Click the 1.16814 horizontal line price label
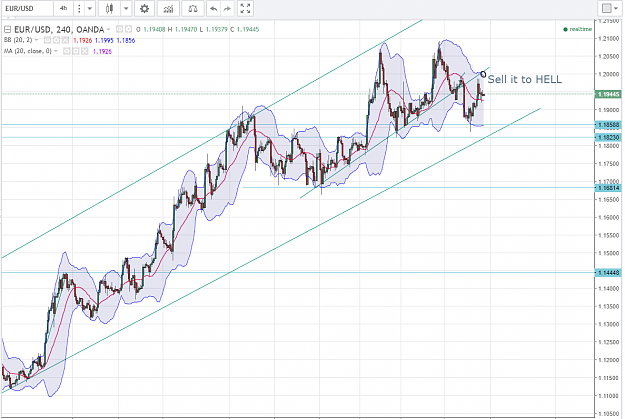The width and height of the screenshot is (625, 419). (x=608, y=188)
